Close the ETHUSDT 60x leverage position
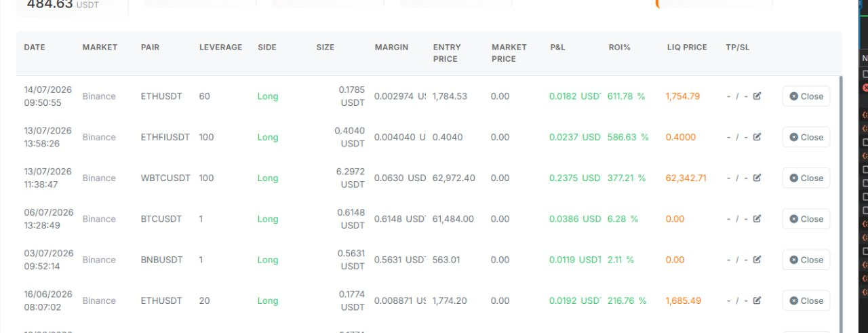This screenshot has height=333, width=868. (x=806, y=96)
